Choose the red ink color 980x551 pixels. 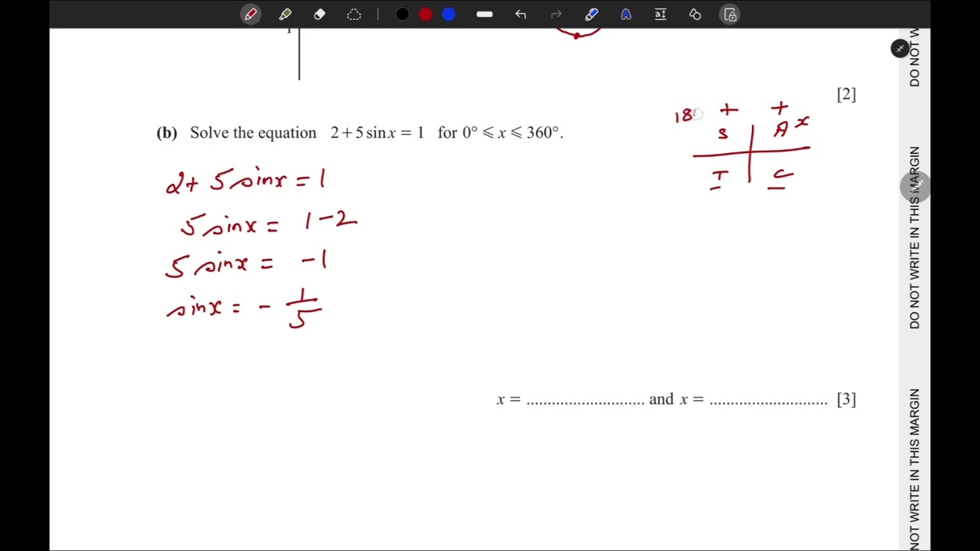(426, 15)
